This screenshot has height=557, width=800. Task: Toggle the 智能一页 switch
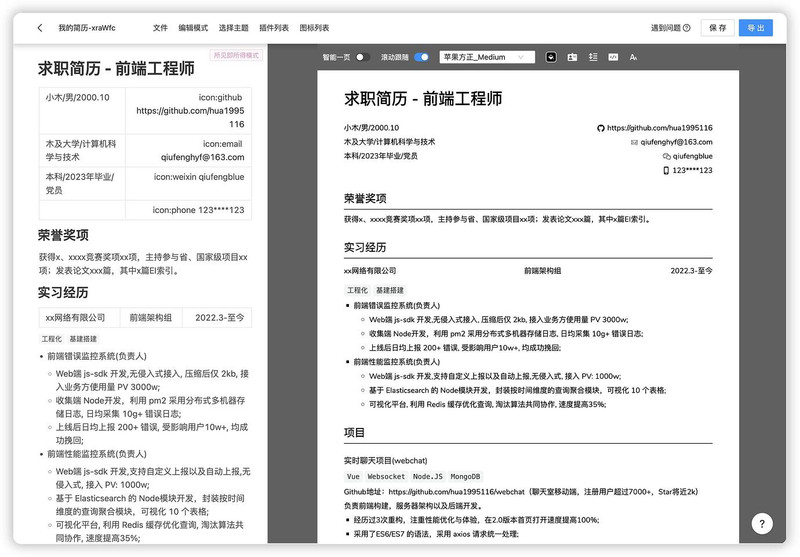coord(363,57)
